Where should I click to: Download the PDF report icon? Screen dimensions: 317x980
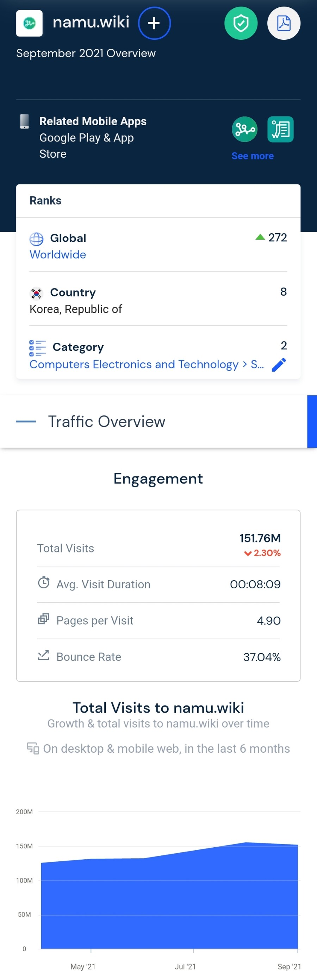point(284,23)
